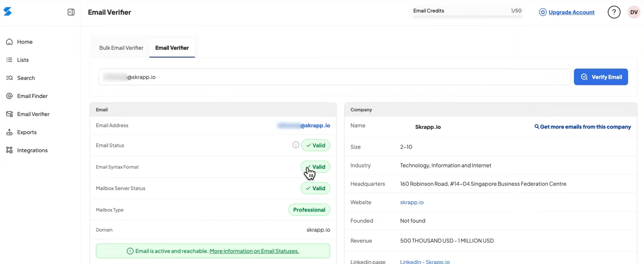Click the Search icon in sidebar
The height and width of the screenshot is (264, 644).
9,78
